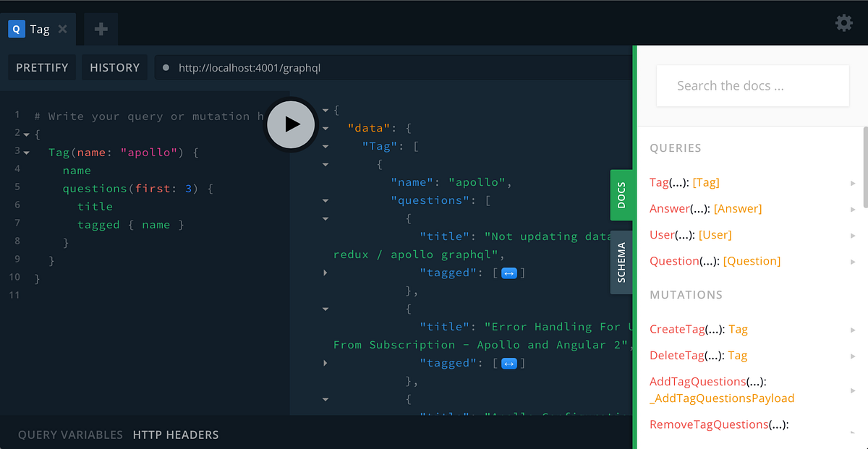
Task: Collapse the 'data' object in results
Action: pyautogui.click(x=325, y=127)
